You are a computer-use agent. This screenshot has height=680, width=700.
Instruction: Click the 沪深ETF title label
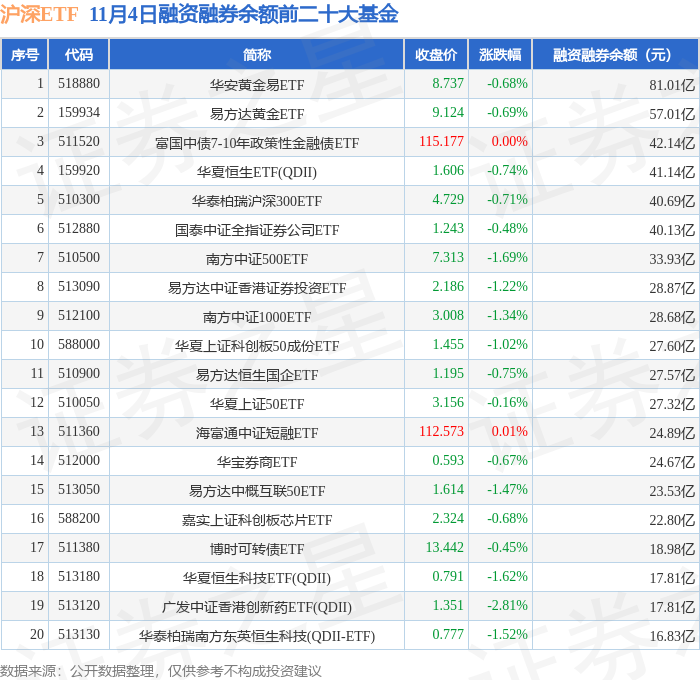(x=39, y=15)
